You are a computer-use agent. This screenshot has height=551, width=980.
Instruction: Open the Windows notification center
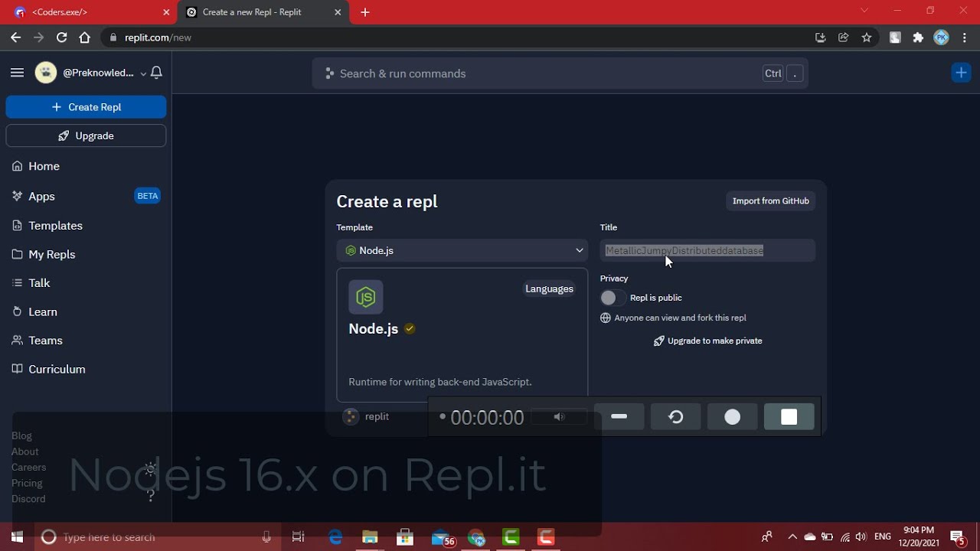coord(958,537)
